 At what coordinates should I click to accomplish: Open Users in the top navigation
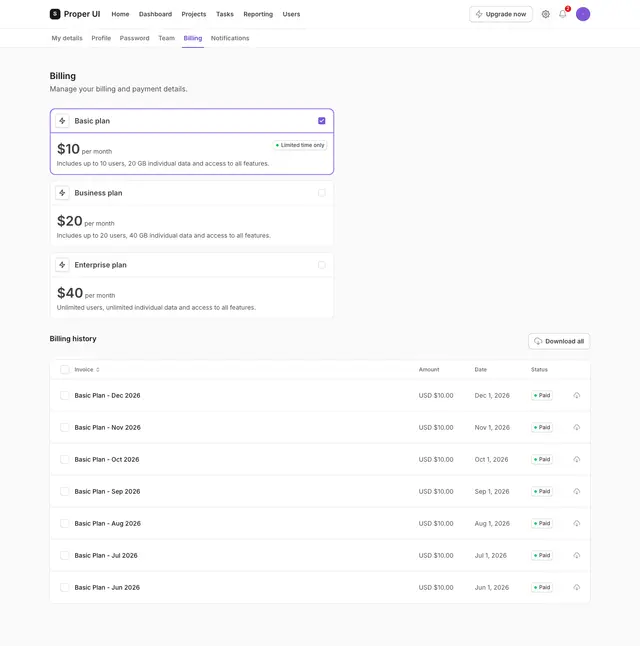pos(291,14)
